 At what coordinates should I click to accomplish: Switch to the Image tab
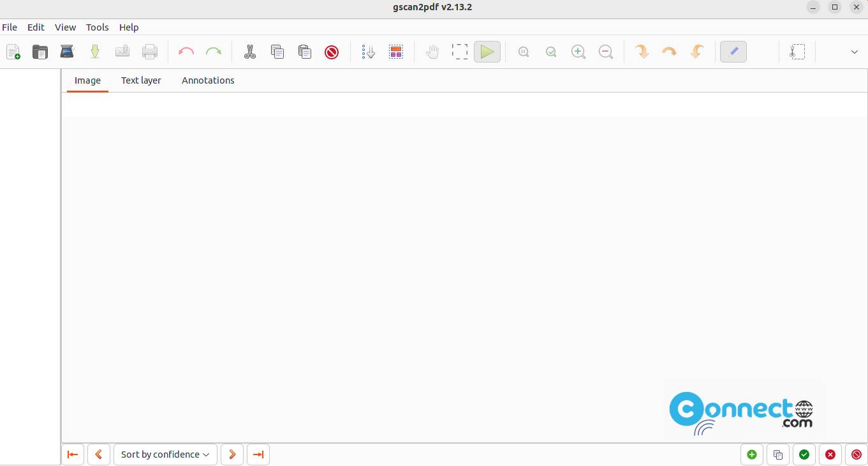tap(87, 80)
